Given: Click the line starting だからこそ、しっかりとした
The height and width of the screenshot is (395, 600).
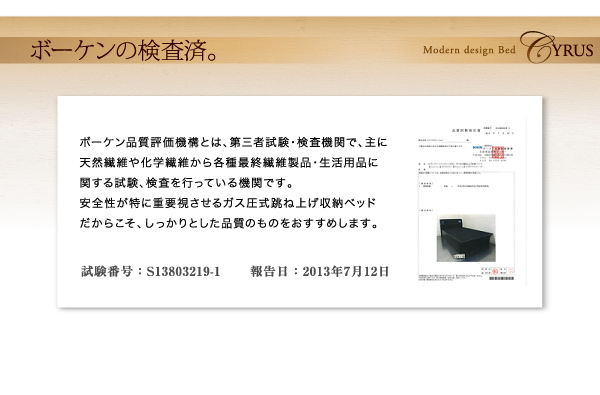Looking at the screenshot, I should (229, 223).
